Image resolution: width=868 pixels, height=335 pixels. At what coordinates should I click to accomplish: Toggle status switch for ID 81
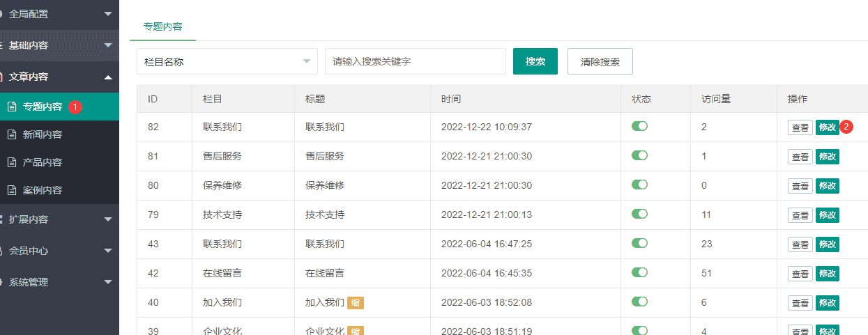point(639,155)
